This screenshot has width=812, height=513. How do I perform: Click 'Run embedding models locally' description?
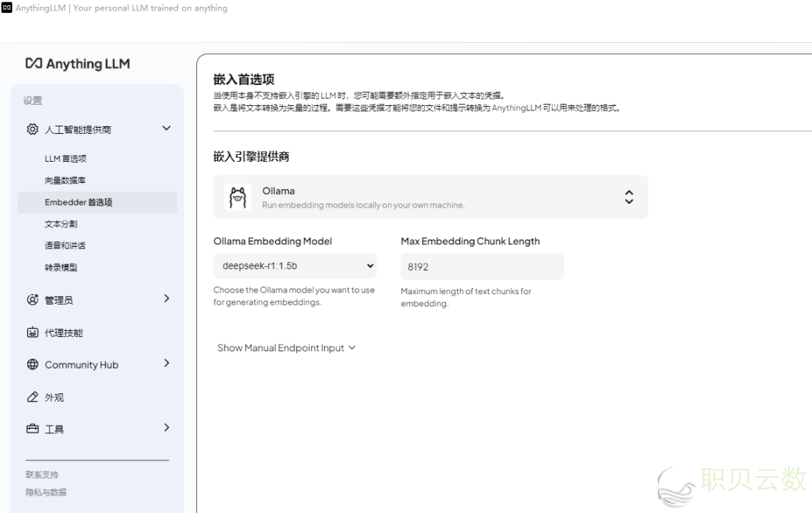point(364,205)
